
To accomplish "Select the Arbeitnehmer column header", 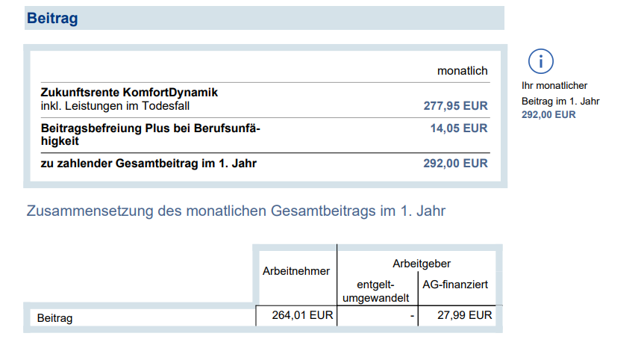I will [x=296, y=271].
